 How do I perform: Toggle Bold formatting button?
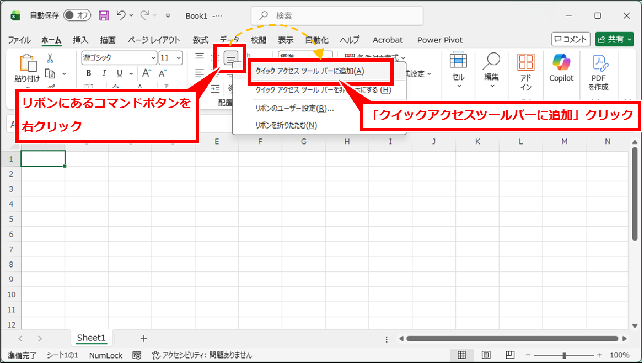coord(88,73)
